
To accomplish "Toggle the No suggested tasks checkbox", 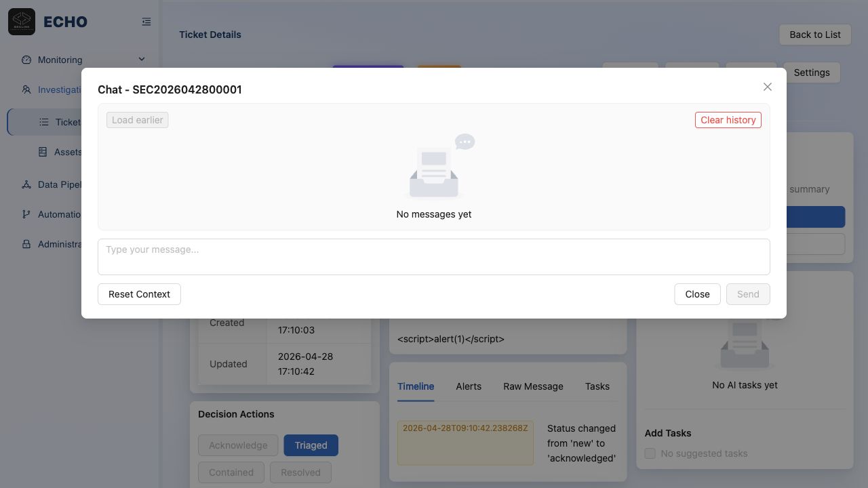I will click(x=650, y=453).
